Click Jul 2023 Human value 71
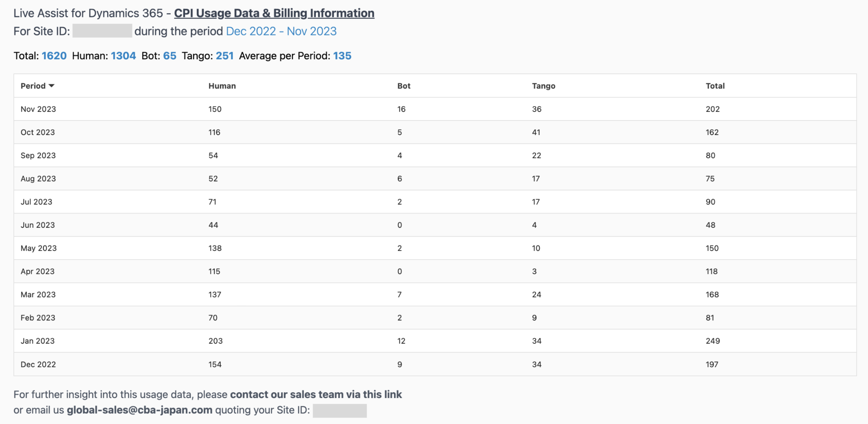This screenshot has width=868, height=424. click(x=212, y=201)
